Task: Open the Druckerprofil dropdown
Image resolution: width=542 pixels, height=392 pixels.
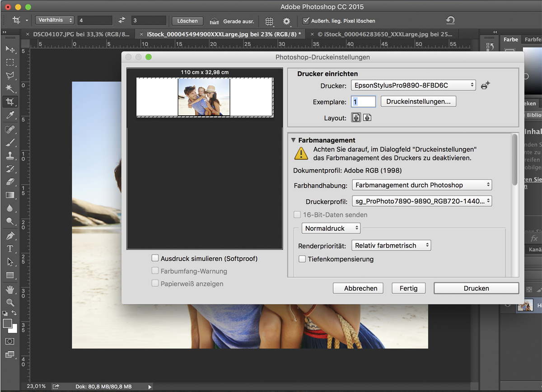Action: point(421,201)
